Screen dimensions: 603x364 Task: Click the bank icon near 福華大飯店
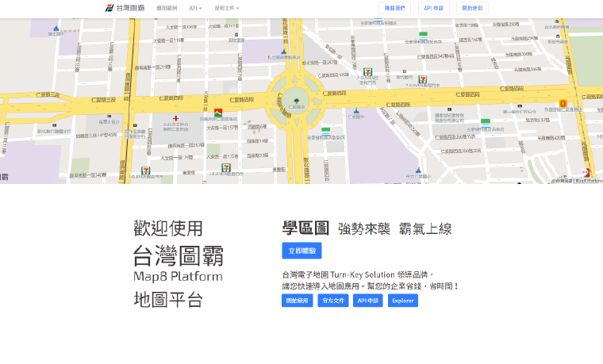pyautogui.click(x=109, y=116)
